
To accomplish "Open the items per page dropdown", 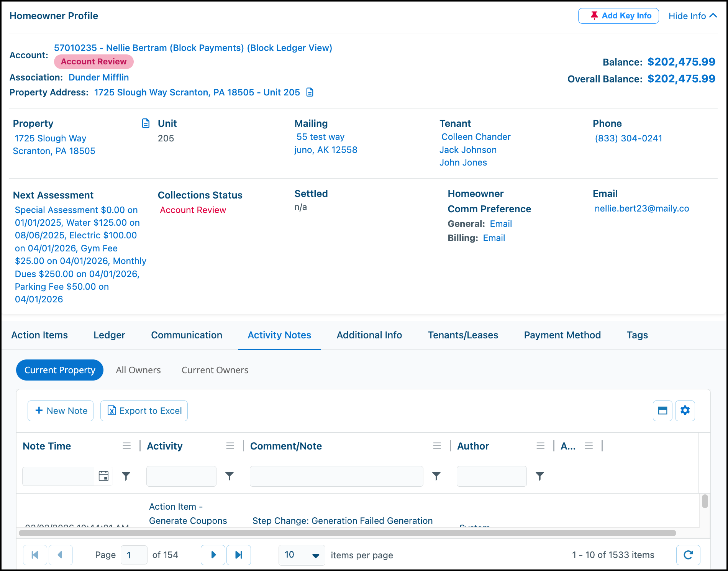I will pyautogui.click(x=302, y=555).
